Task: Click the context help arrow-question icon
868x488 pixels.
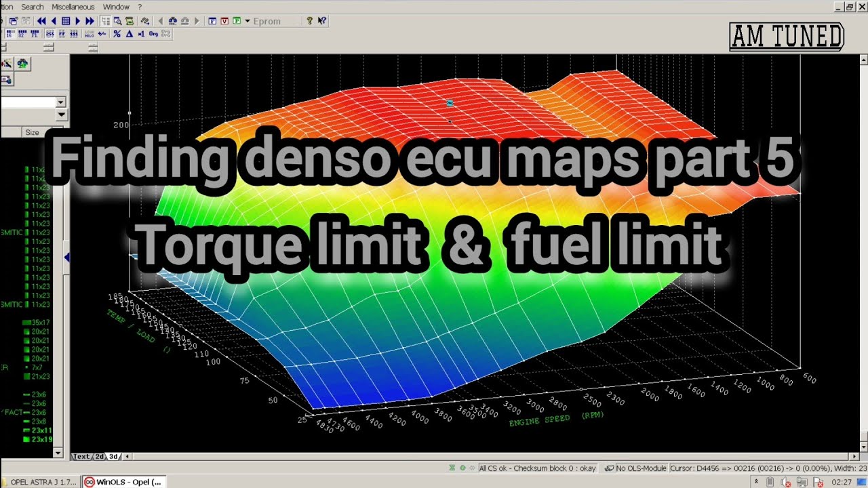Action: tap(322, 21)
